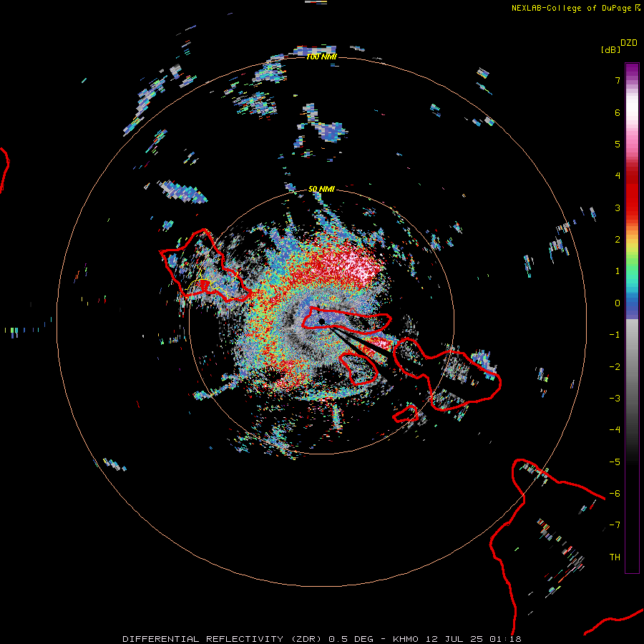The image size is (644, 644).
Task: Click the -1 dB scale value
Action: pyautogui.click(x=615, y=335)
